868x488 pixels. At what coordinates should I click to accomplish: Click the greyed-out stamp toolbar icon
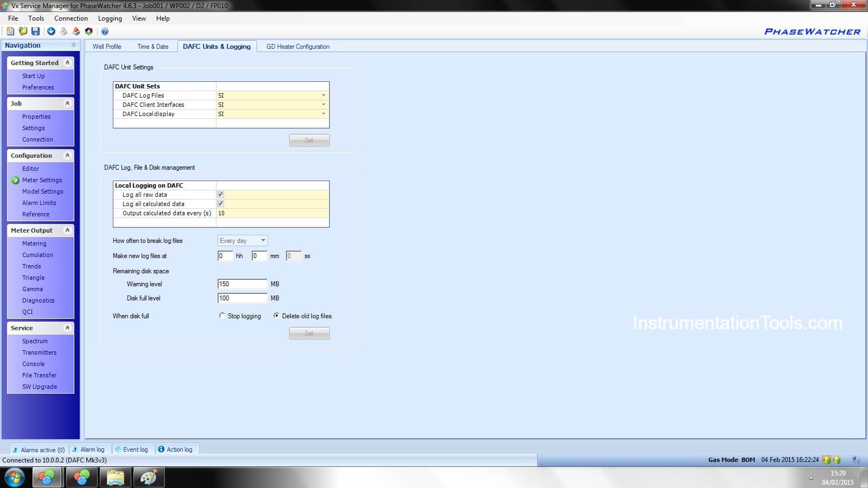tap(63, 31)
